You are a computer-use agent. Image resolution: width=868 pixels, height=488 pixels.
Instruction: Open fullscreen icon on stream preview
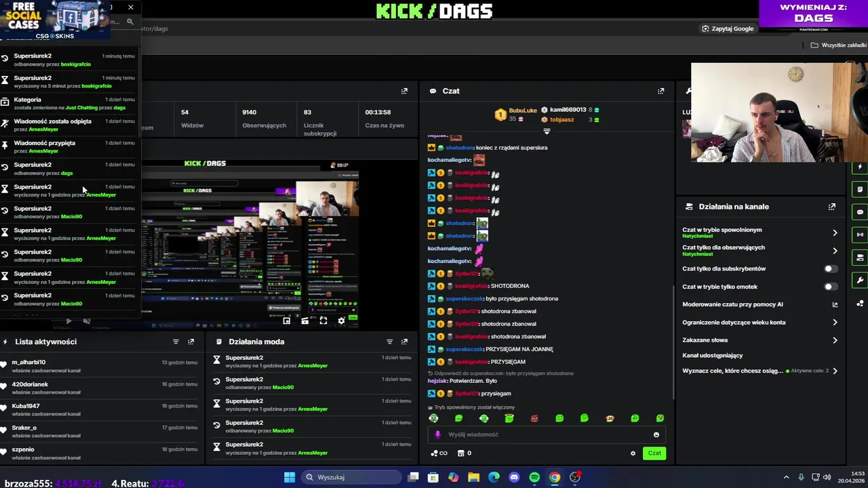[x=323, y=321]
